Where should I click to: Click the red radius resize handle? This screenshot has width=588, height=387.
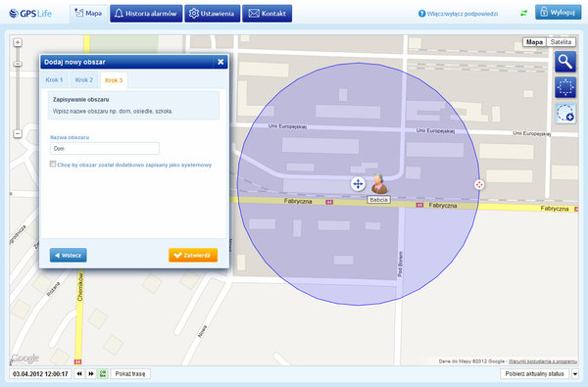pos(479,184)
